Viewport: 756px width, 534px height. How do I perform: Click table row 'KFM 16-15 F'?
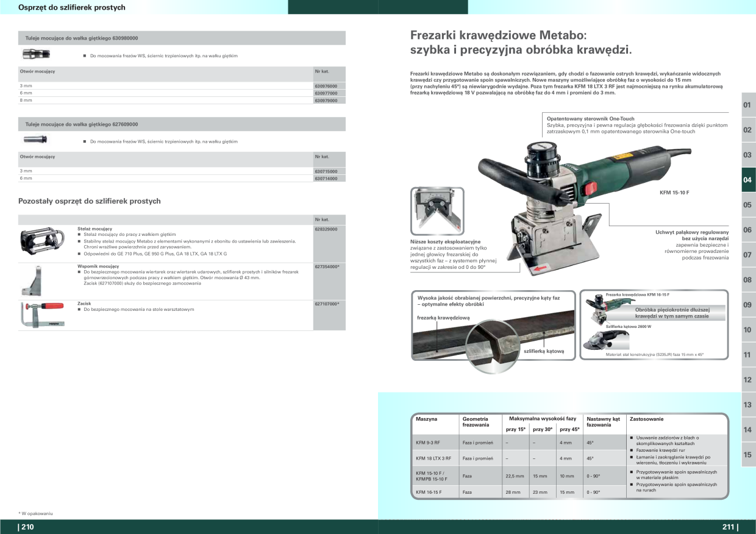[x=519, y=492]
